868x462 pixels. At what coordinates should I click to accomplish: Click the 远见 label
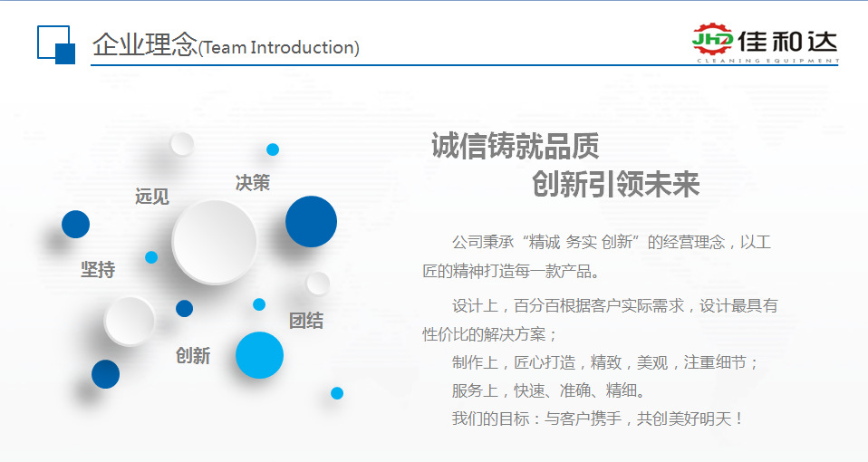[152, 197]
